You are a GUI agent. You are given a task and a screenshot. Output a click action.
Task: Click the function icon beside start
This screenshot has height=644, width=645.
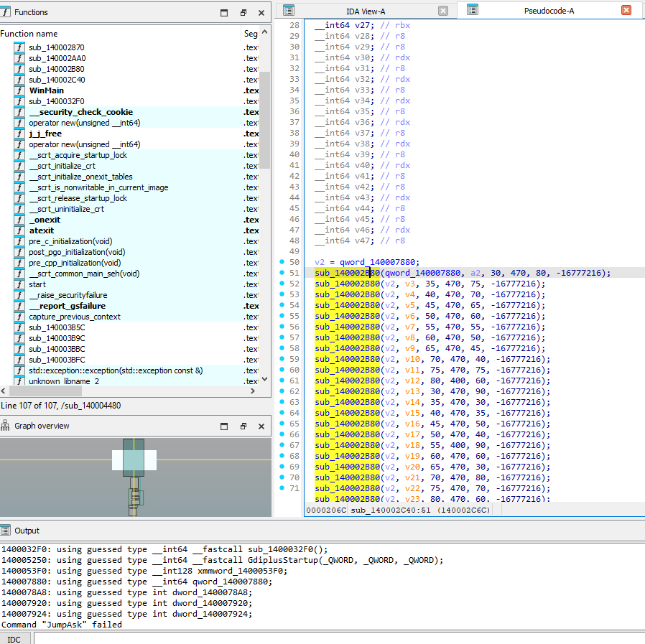19,284
